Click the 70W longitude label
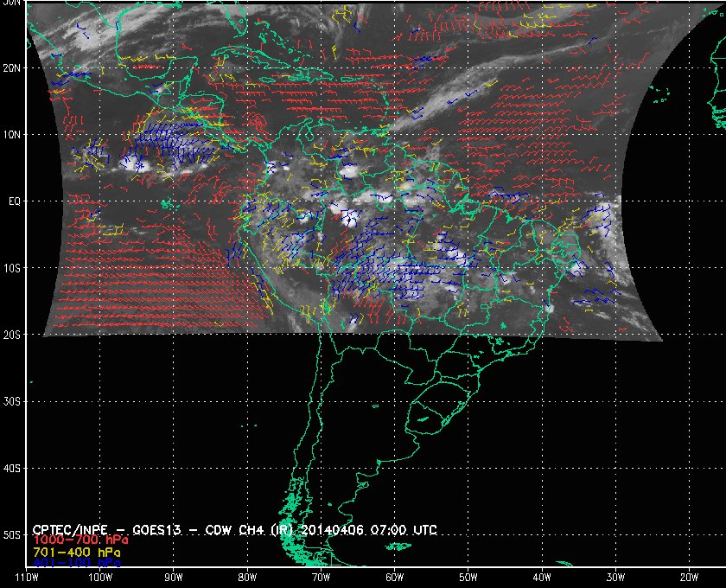 point(321,578)
